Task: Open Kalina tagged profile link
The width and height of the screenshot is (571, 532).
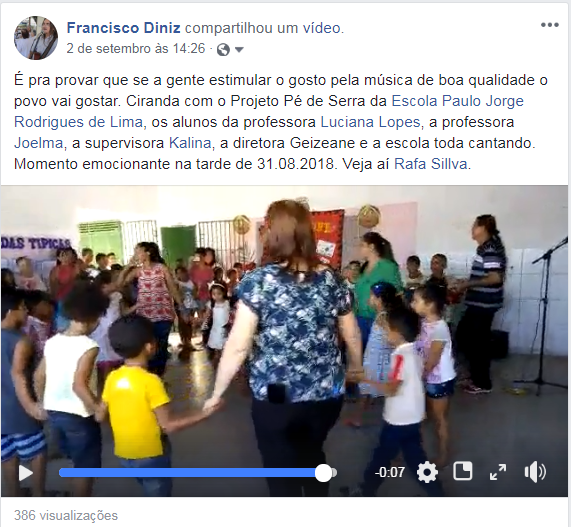Action: (x=190, y=143)
